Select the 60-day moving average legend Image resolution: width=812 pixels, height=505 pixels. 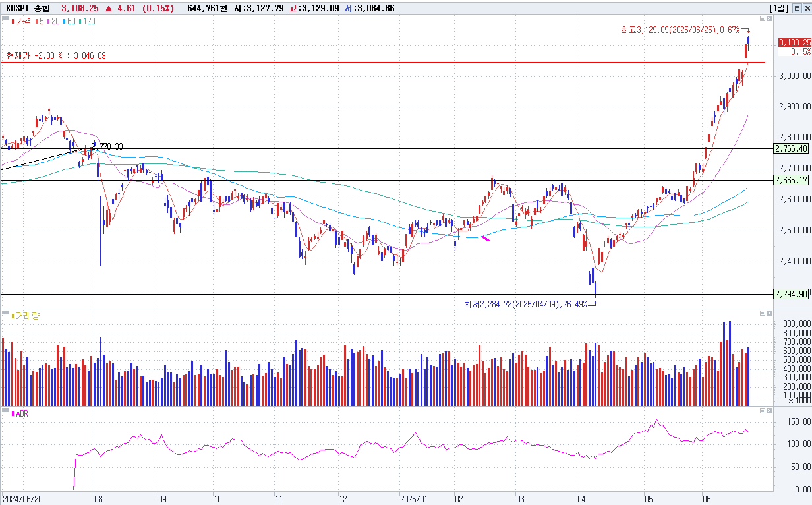point(69,21)
